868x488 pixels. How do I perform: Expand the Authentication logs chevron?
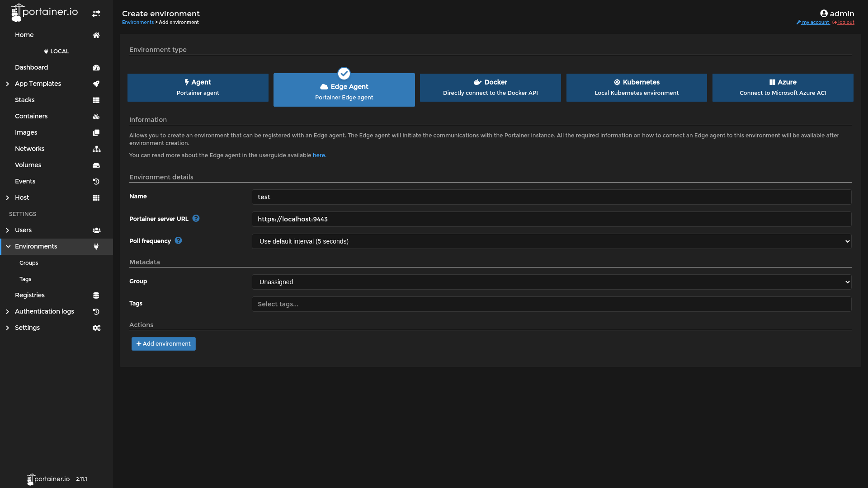7,312
